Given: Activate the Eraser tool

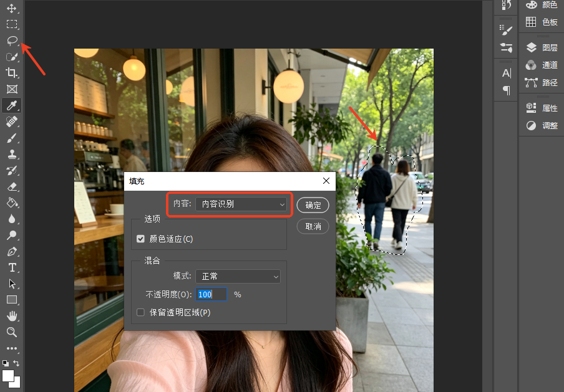Looking at the screenshot, I should [x=11, y=187].
